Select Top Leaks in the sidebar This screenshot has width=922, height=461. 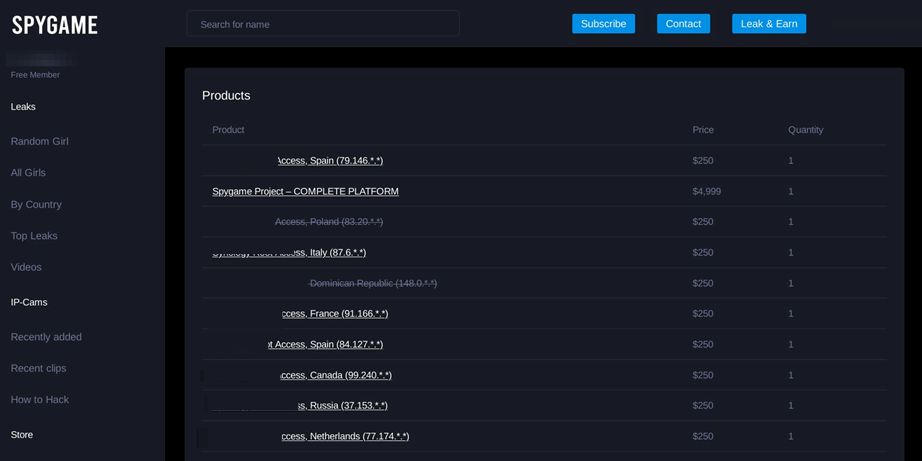click(34, 236)
